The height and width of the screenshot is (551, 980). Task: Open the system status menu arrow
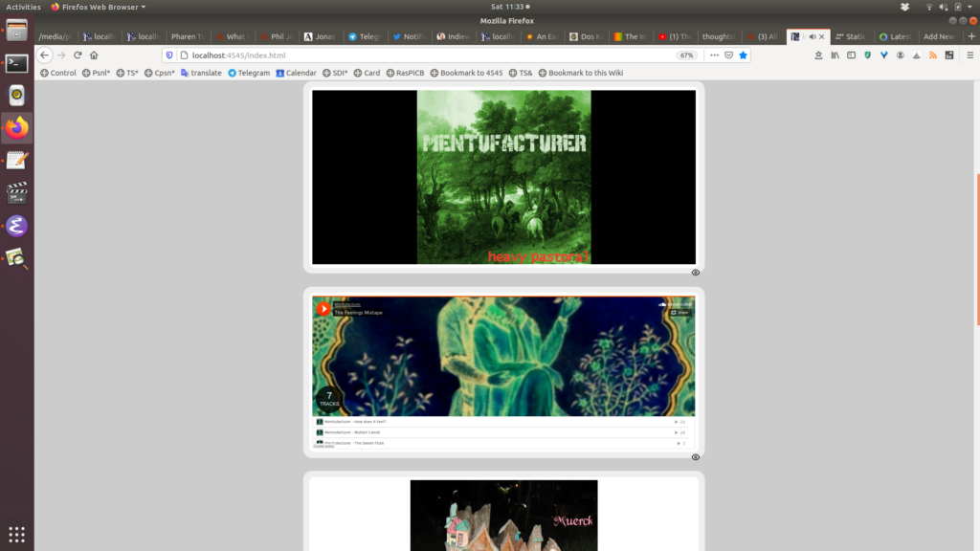(970, 7)
